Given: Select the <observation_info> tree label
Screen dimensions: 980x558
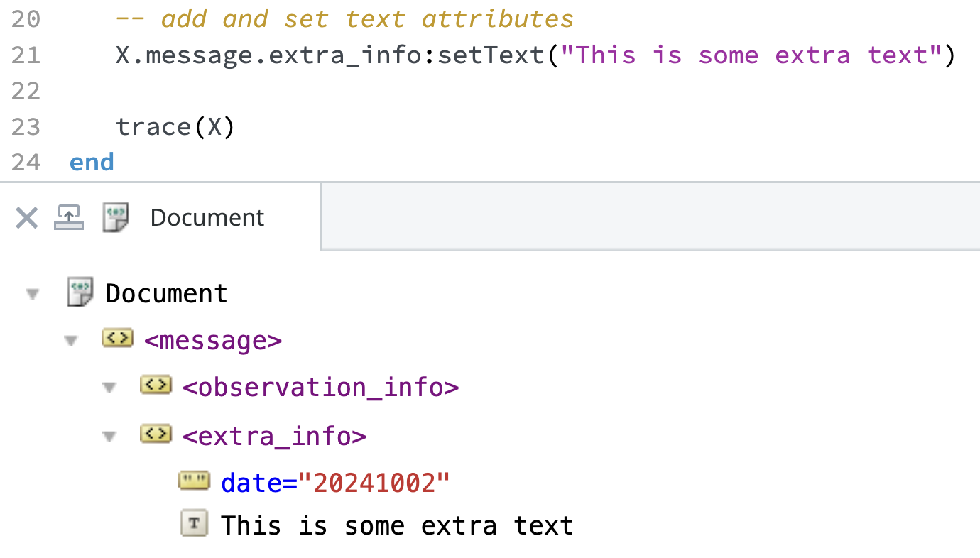Looking at the screenshot, I should 320,388.
